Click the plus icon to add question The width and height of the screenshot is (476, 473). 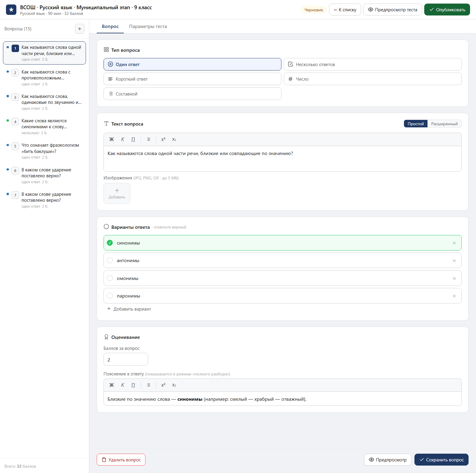[79, 29]
